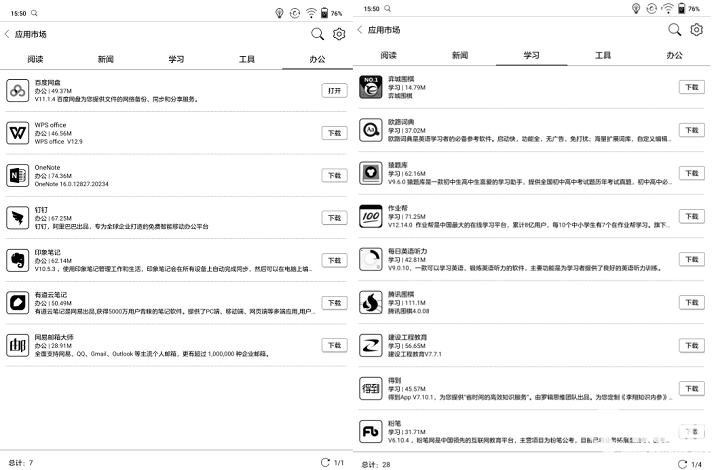Tap the 作业帮 app icon
This screenshot has height=470, width=720.
coord(371,216)
